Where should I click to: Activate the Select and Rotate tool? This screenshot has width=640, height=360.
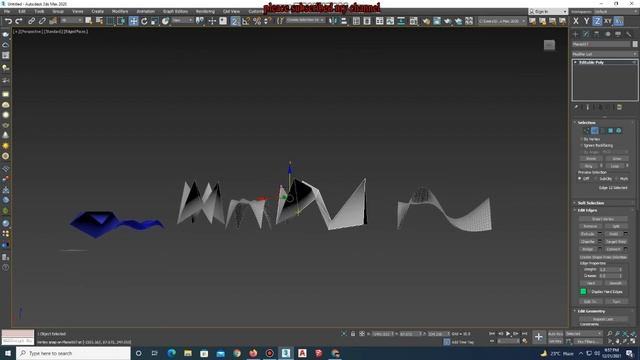point(144,21)
